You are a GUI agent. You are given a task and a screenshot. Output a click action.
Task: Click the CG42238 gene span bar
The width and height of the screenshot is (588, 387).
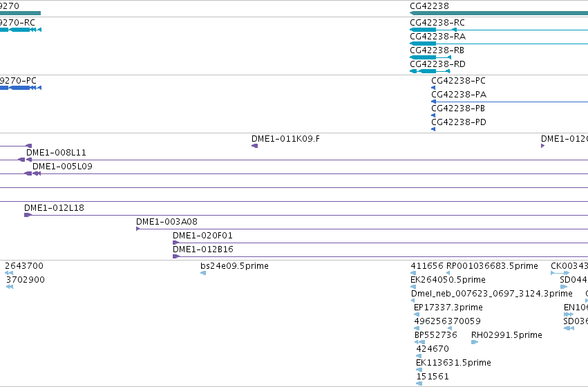[499, 13]
